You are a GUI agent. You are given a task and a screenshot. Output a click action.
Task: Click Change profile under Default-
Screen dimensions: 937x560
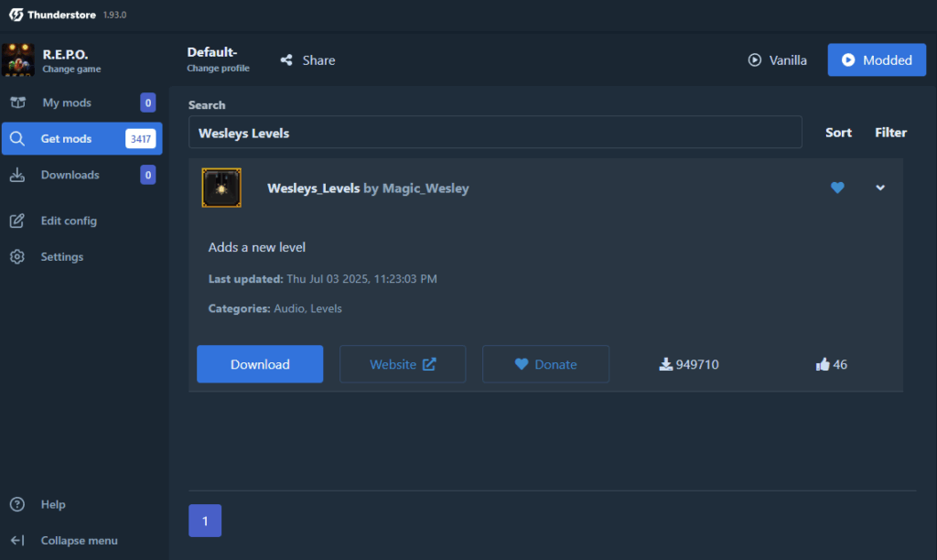[218, 68]
